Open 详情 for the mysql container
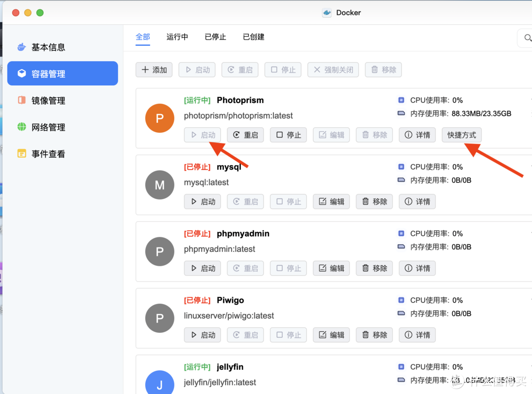This screenshot has width=532, height=394. point(417,201)
